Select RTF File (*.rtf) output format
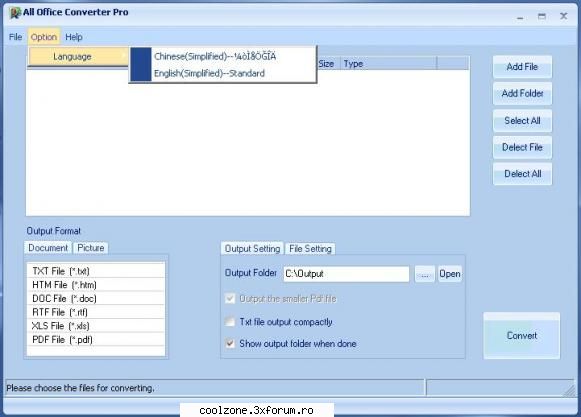 point(96,312)
